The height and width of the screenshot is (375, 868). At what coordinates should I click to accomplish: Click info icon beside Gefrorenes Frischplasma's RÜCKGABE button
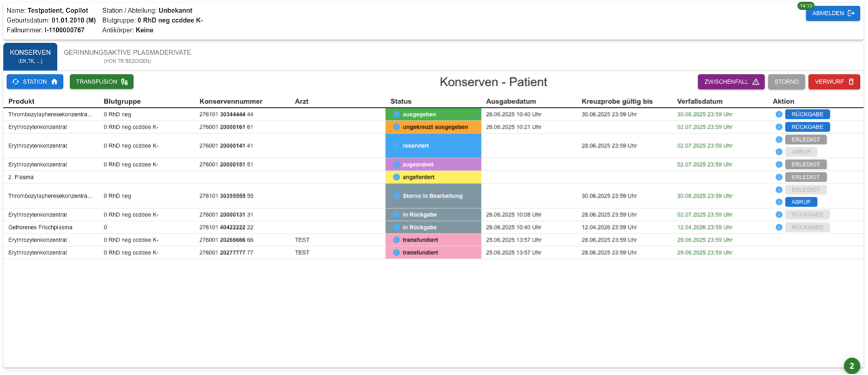779,227
